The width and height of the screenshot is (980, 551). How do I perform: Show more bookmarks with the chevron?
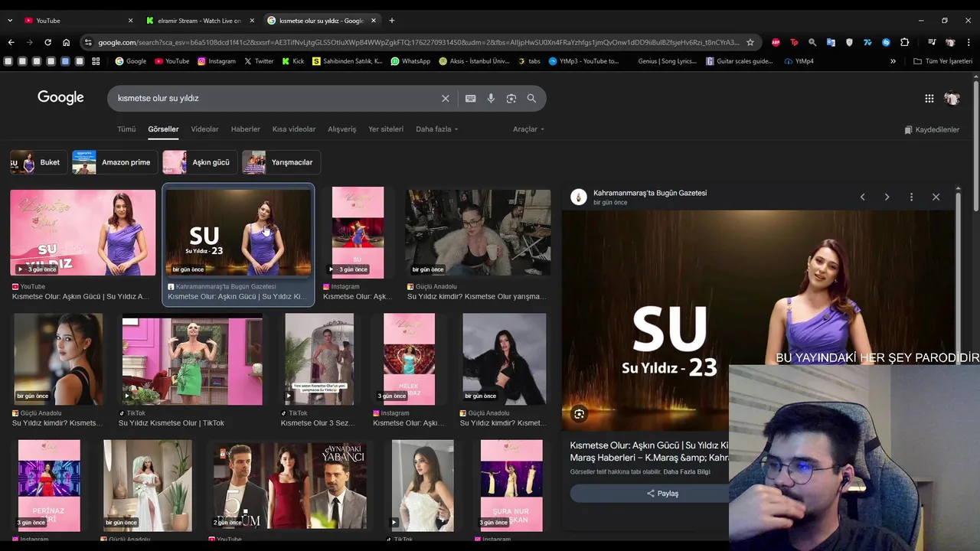[x=893, y=61]
